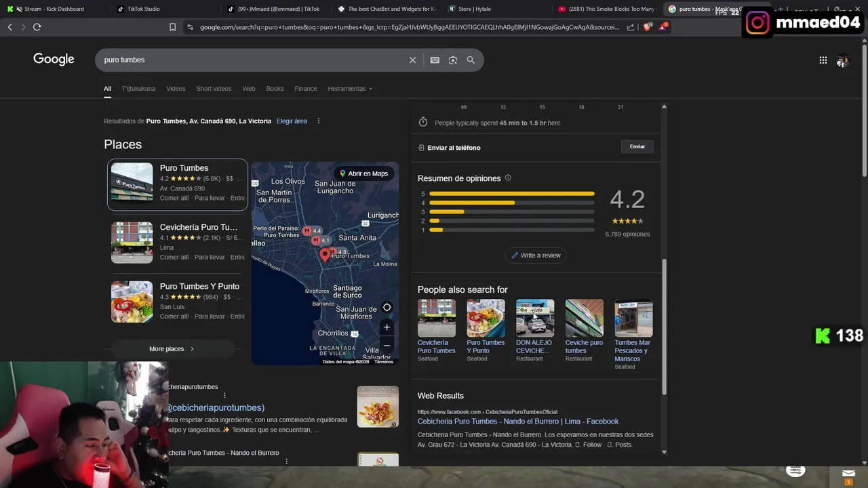The height and width of the screenshot is (488, 868).
Task: Open the This Smoke Blocks YouTube tab
Action: (x=606, y=9)
